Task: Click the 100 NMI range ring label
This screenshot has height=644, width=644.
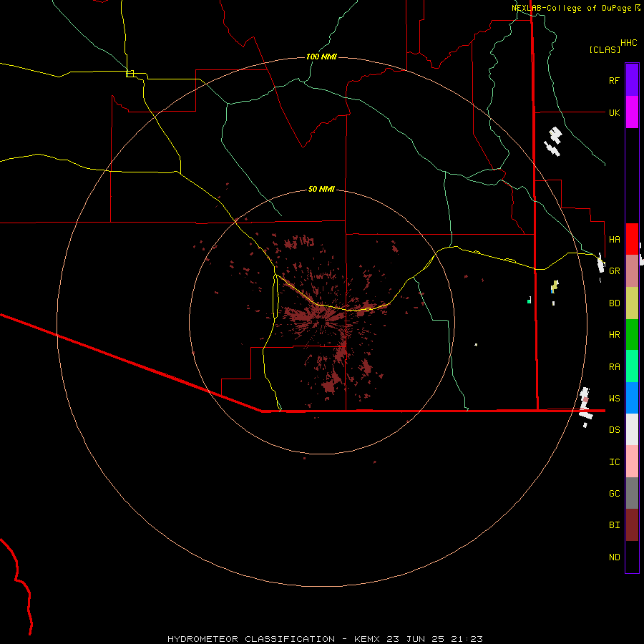Action: [x=321, y=57]
